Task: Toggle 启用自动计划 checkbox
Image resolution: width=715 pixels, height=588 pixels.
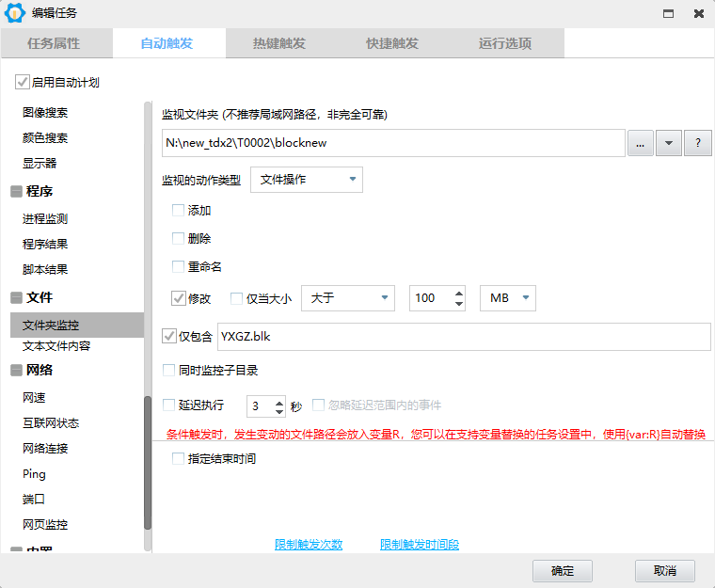Action: [23, 82]
